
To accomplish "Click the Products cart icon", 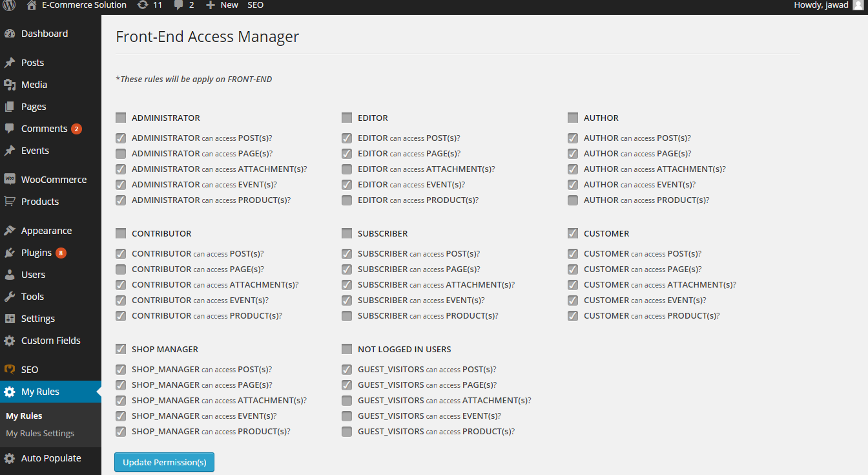I will pyautogui.click(x=10, y=202).
